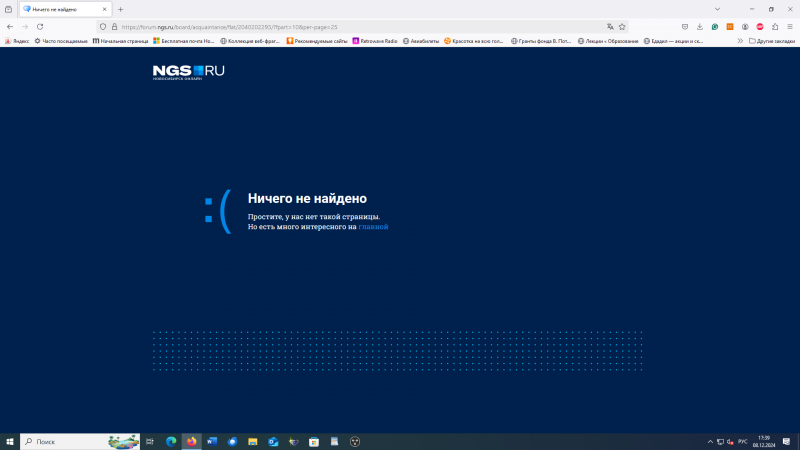800x450 pixels.
Task: Launch Microsoft Word from taskbar
Action: pyautogui.click(x=212, y=441)
